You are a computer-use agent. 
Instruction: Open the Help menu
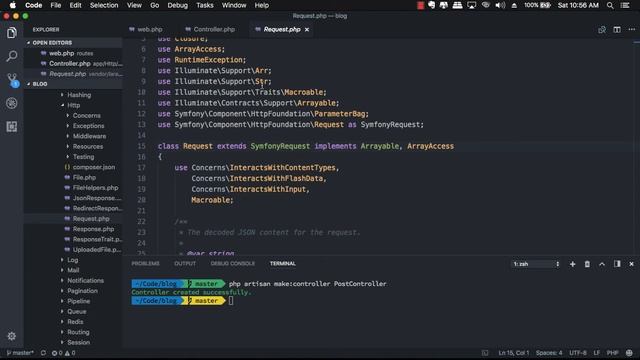[x=262, y=5]
